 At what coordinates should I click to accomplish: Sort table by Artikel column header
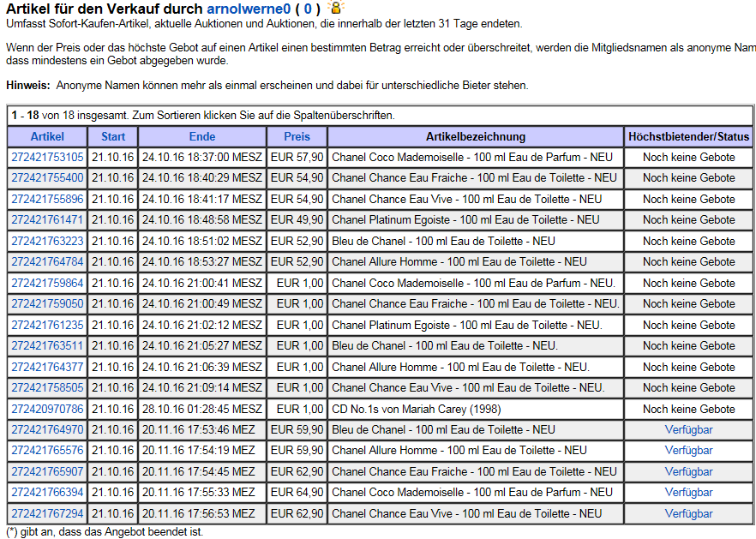[47, 136]
